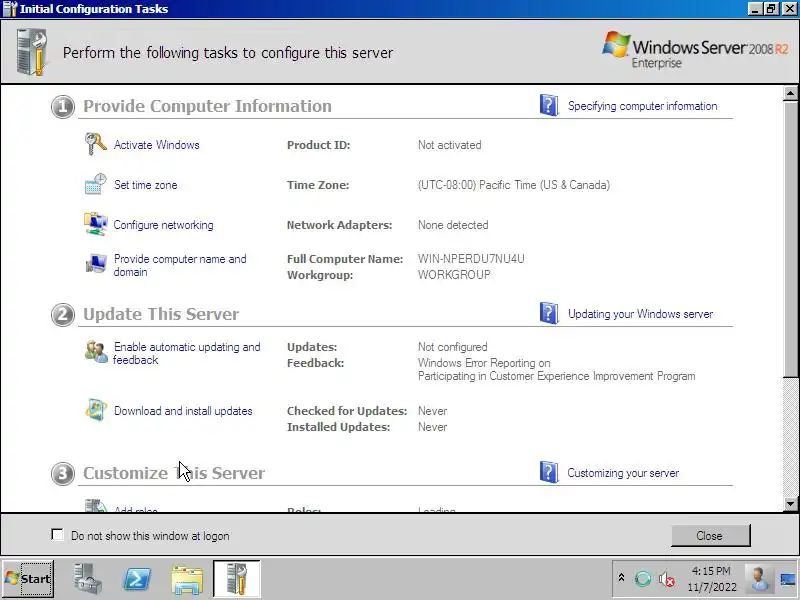Open Specifying computer information help link

pyautogui.click(x=642, y=106)
